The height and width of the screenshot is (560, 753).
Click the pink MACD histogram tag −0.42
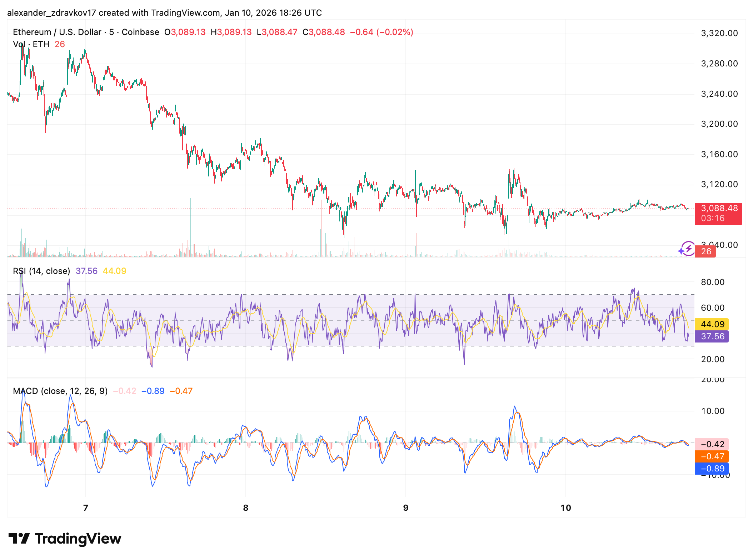click(x=712, y=444)
